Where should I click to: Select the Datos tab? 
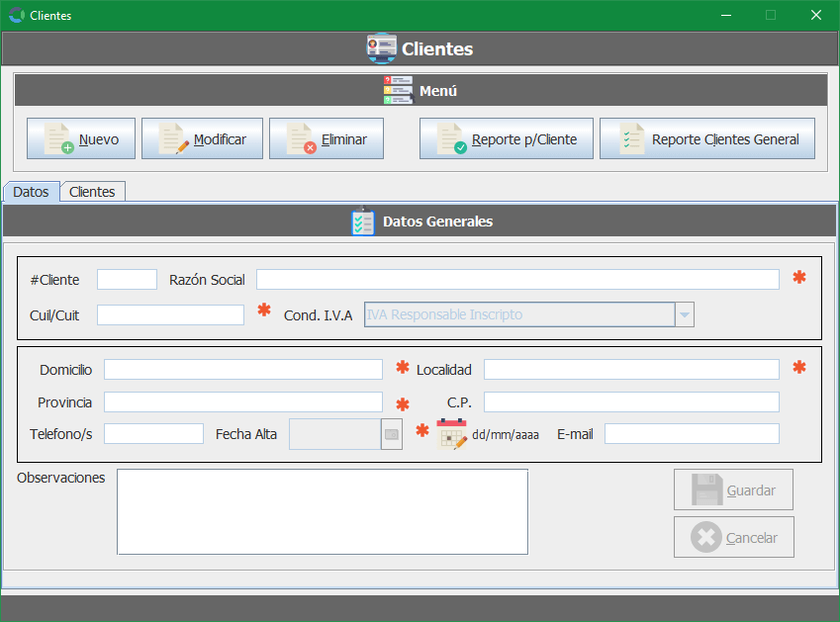pyautogui.click(x=31, y=192)
